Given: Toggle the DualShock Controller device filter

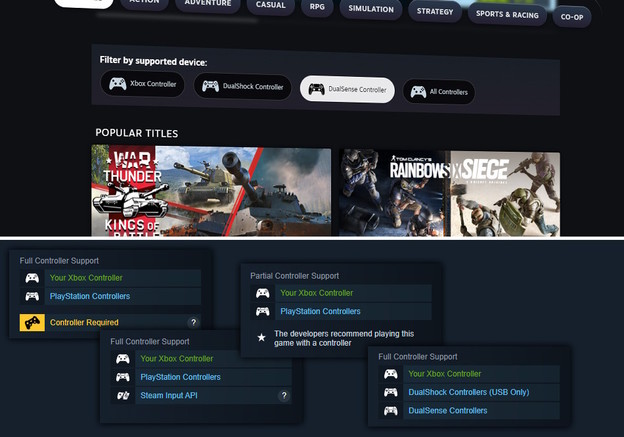Looking at the screenshot, I should coord(243,87).
